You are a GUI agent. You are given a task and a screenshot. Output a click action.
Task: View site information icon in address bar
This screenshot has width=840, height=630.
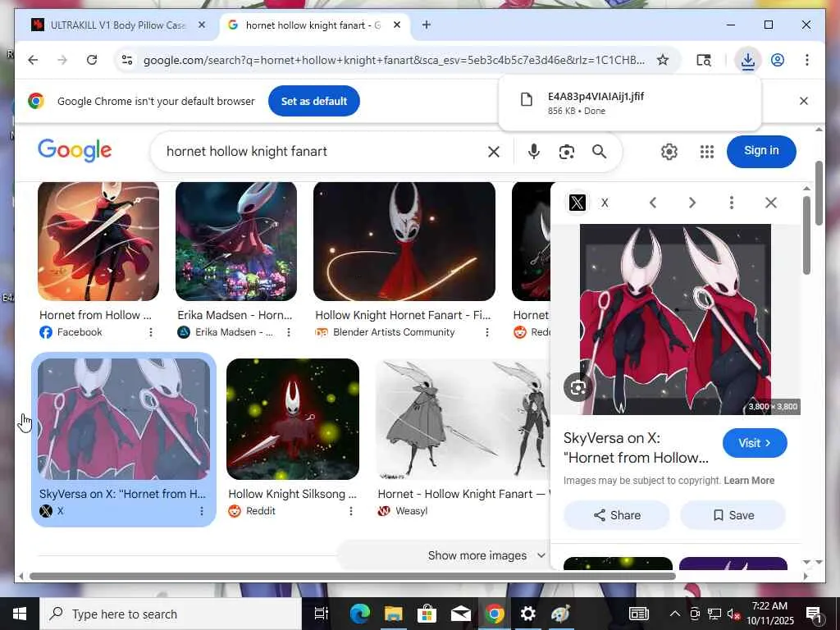click(127, 60)
